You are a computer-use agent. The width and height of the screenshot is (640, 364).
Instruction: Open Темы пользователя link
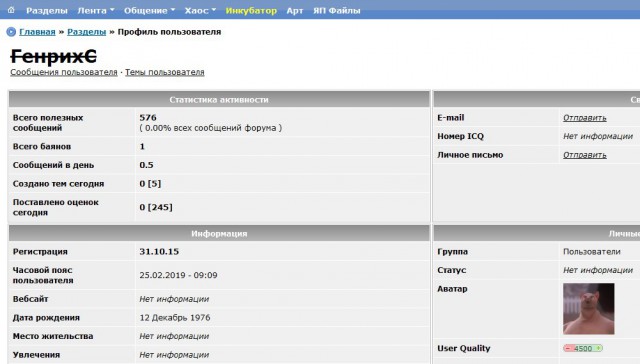pos(164,72)
